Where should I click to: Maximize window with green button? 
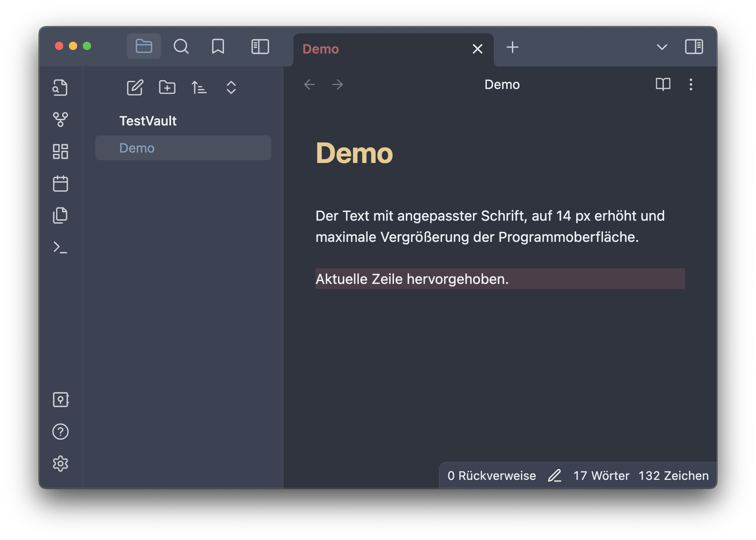click(87, 46)
